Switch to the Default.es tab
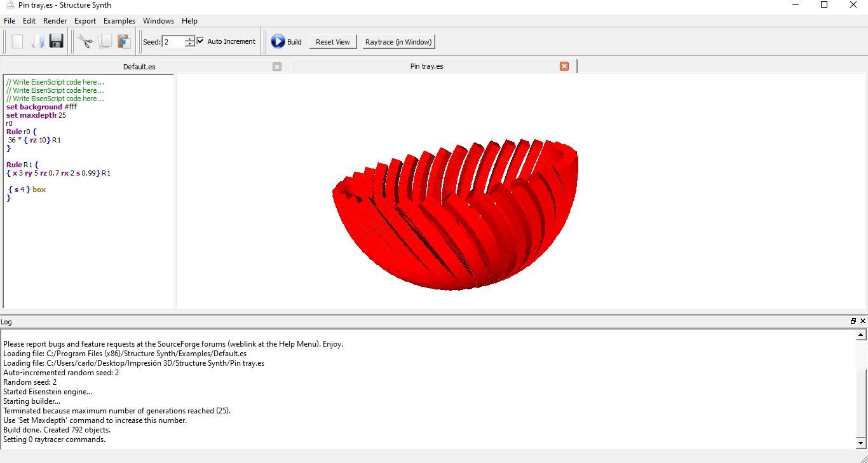This screenshot has height=463, width=868. coord(139,67)
